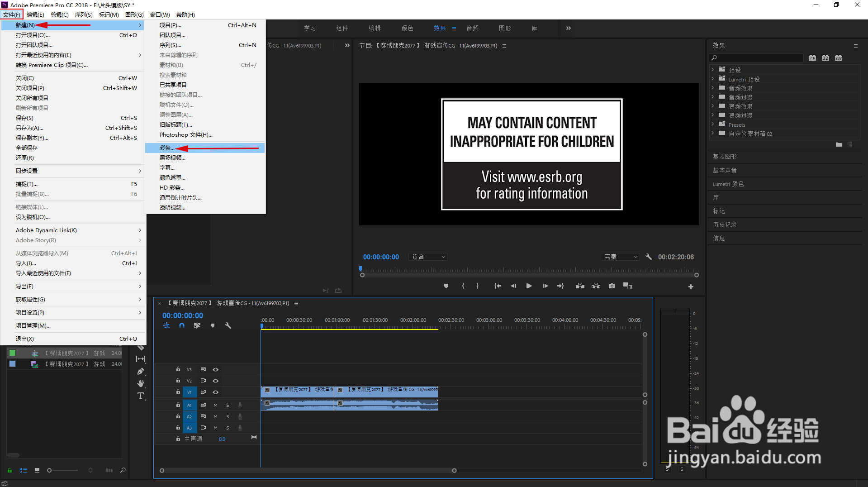
Task: Choose 颜色遮罩... in the New submenu
Action: tap(205, 178)
